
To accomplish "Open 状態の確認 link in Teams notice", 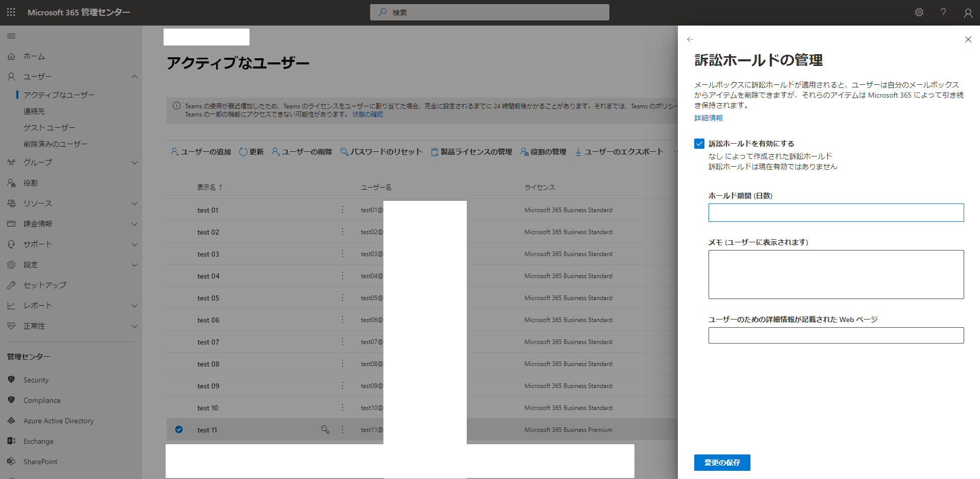I will (368, 115).
